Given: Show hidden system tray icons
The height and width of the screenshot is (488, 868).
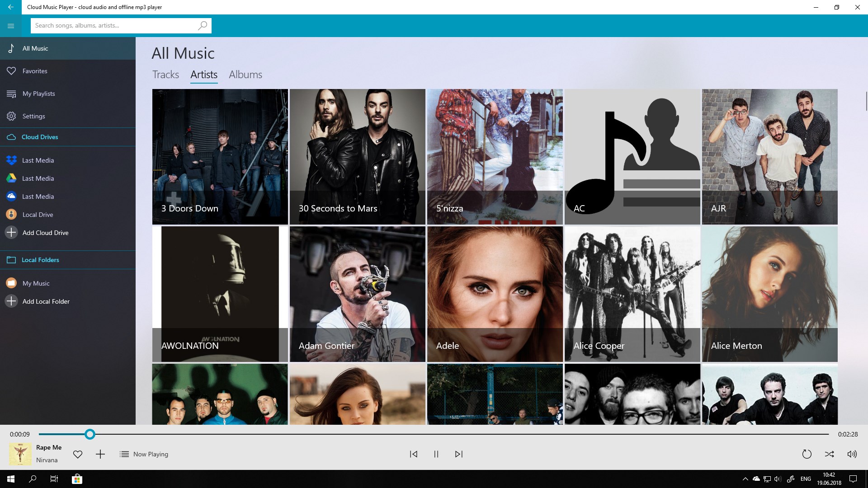Looking at the screenshot, I should pyautogui.click(x=745, y=479).
